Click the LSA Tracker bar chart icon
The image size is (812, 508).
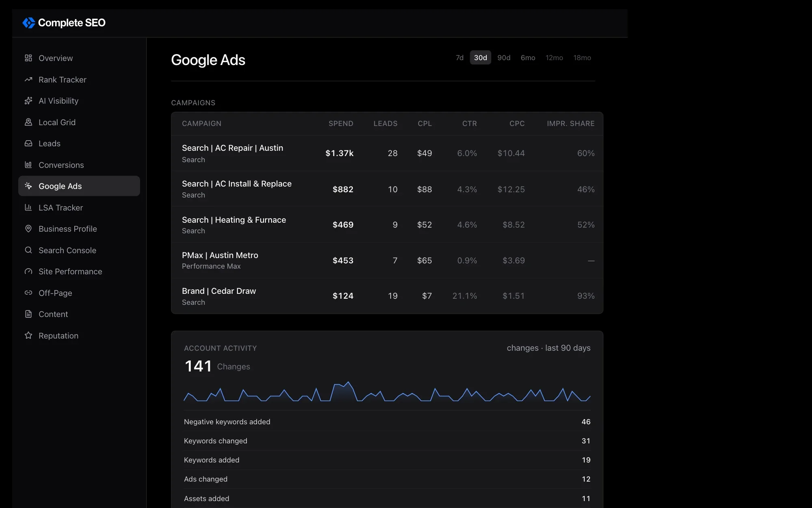click(28, 208)
